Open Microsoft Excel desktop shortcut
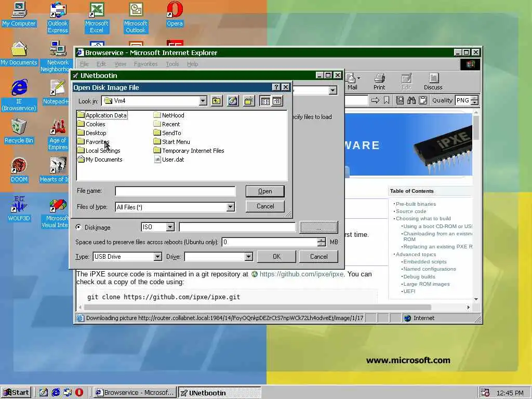This screenshot has height=399, width=532. point(97,18)
